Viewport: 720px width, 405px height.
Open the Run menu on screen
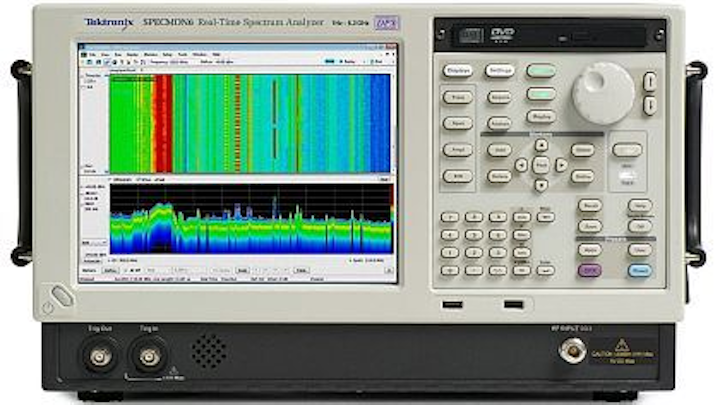click(x=118, y=55)
